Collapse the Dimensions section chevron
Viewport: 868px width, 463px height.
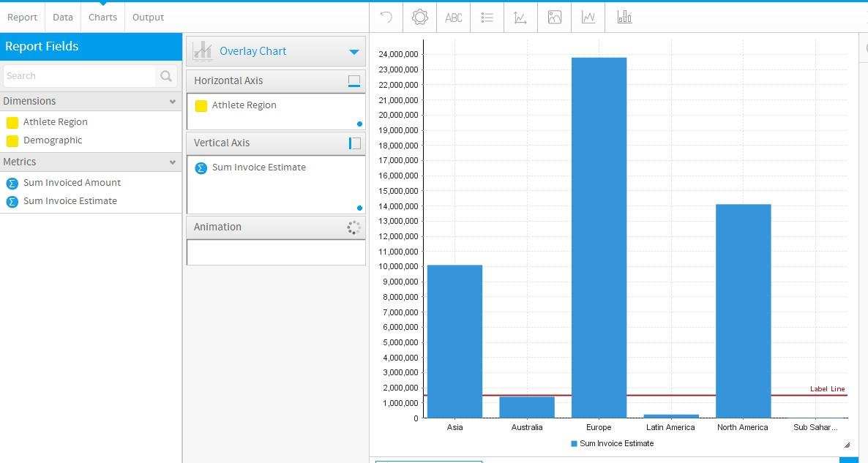pyautogui.click(x=173, y=101)
